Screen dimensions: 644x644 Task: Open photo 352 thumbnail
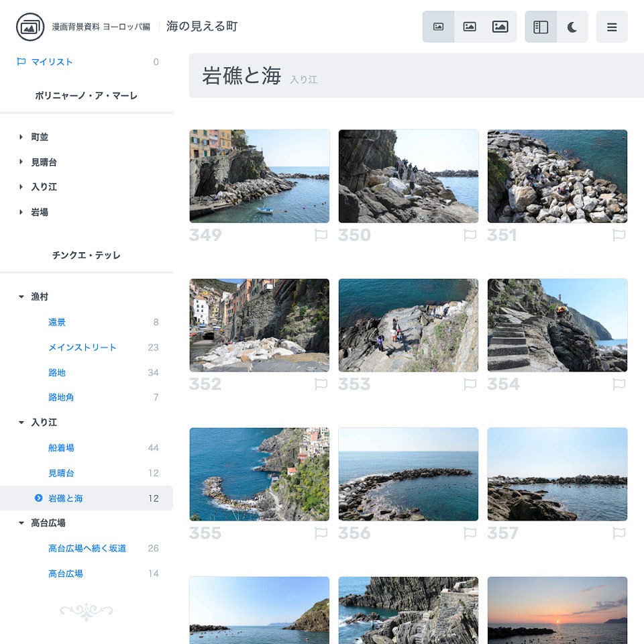(x=259, y=325)
